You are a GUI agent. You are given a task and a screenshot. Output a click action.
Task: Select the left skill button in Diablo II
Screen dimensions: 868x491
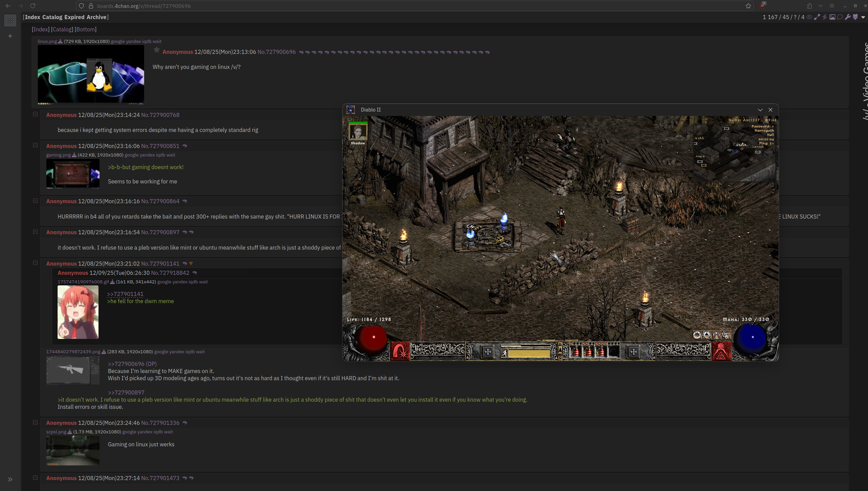(400, 352)
